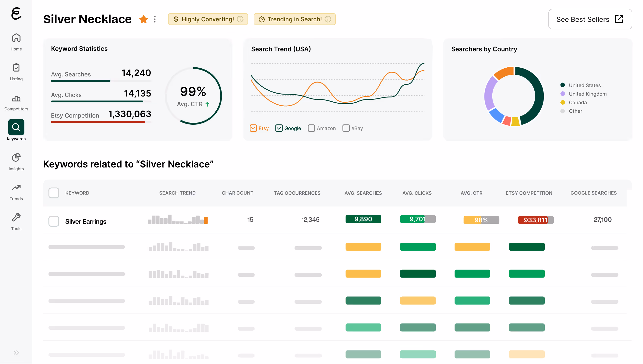Enable the eBay trend checkbox
Viewport: 643px width, 364px height.
tap(346, 128)
